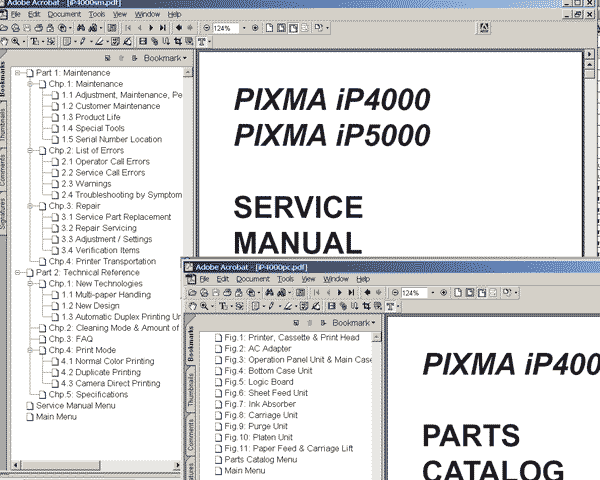Open File menu in iP4000pc window

(204, 279)
